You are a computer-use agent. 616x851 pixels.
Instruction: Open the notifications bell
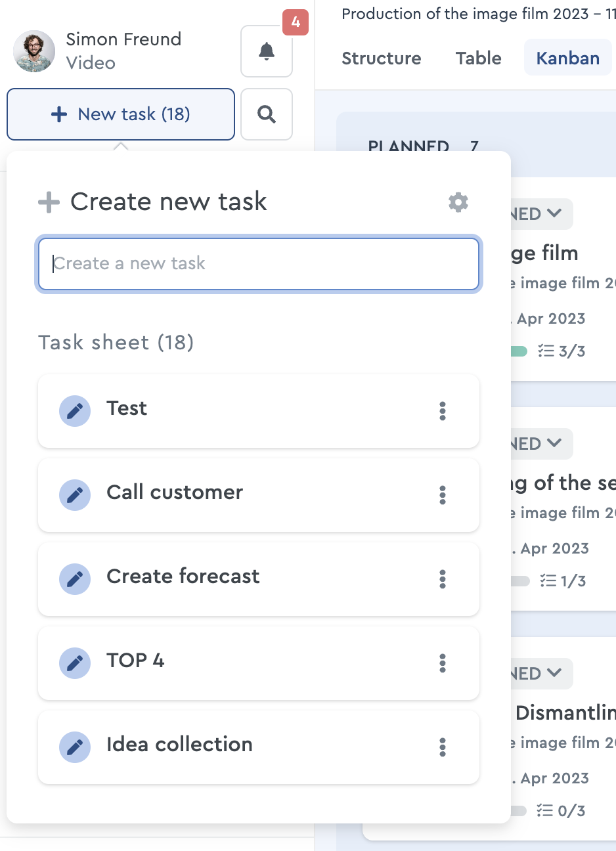click(267, 51)
